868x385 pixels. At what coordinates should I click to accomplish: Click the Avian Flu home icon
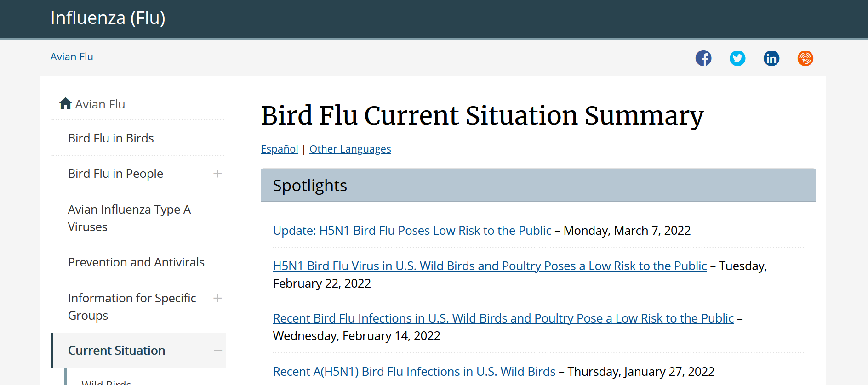[x=65, y=104]
